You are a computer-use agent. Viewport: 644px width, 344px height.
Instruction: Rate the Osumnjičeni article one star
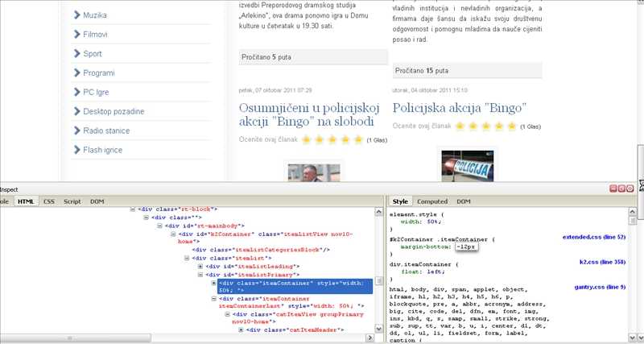tap(306, 139)
